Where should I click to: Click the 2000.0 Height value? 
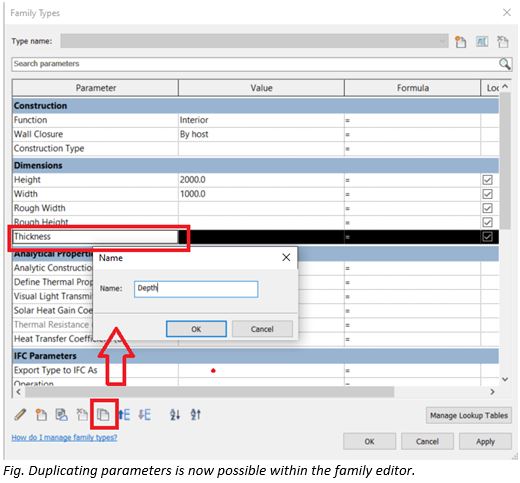[261, 180]
